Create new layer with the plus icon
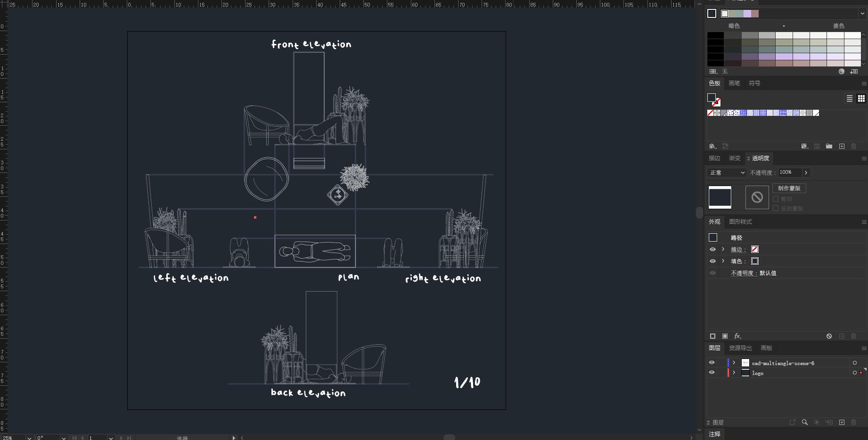Image resolution: width=868 pixels, height=440 pixels. point(842,422)
